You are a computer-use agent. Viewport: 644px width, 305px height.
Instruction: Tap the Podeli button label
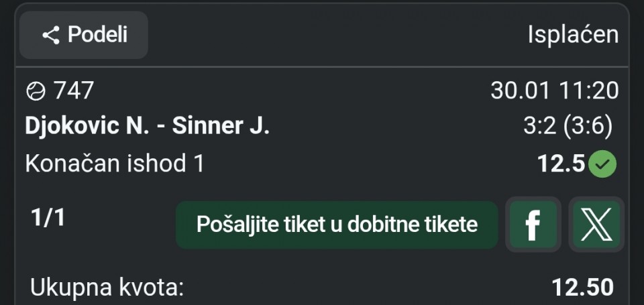pyautogui.click(x=97, y=35)
